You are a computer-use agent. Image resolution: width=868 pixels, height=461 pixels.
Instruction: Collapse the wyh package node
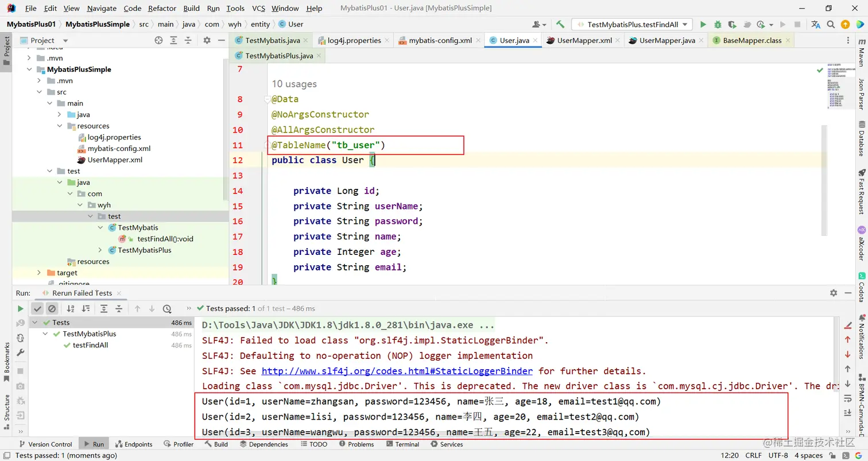pyautogui.click(x=80, y=205)
